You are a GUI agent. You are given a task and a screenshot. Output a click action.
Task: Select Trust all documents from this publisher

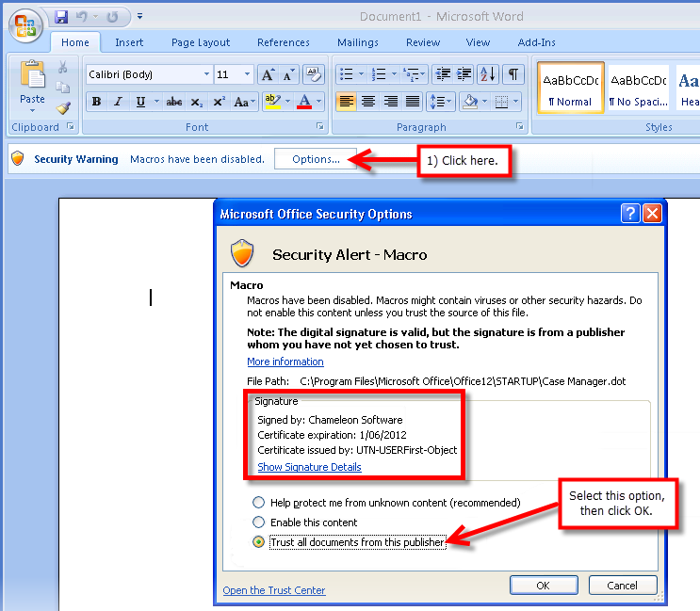258,542
